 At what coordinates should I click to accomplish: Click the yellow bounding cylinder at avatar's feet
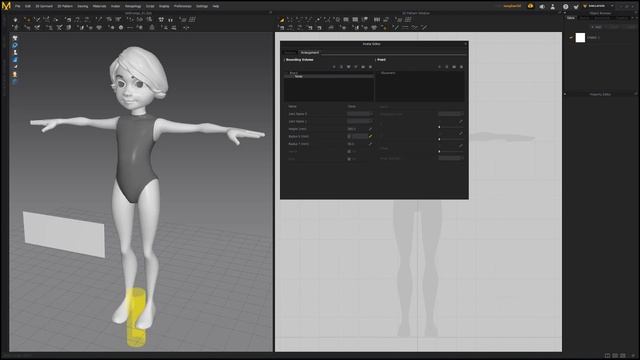pos(136,318)
